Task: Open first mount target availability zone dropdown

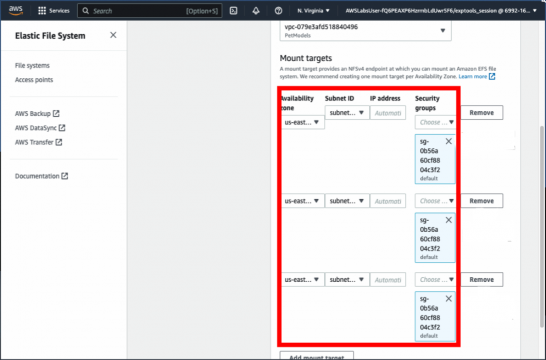Action: tap(302, 122)
